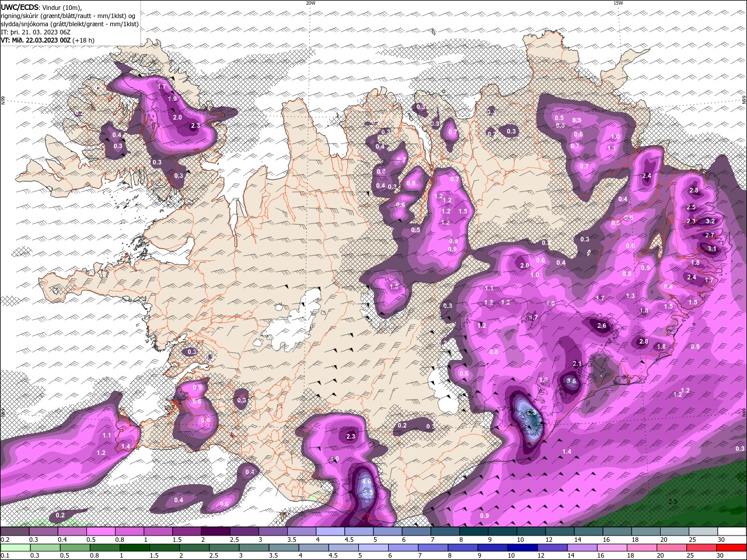This screenshot has width=747, height=560.
Task: Click the 2.6 precipitation value on the map
Action: click(602, 326)
